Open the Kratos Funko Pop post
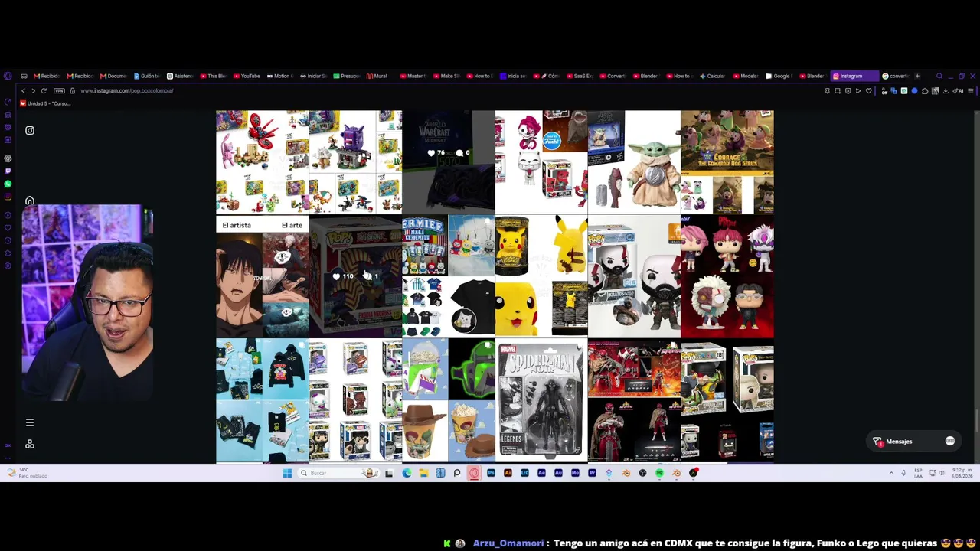The width and height of the screenshot is (980, 551). (634, 276)
